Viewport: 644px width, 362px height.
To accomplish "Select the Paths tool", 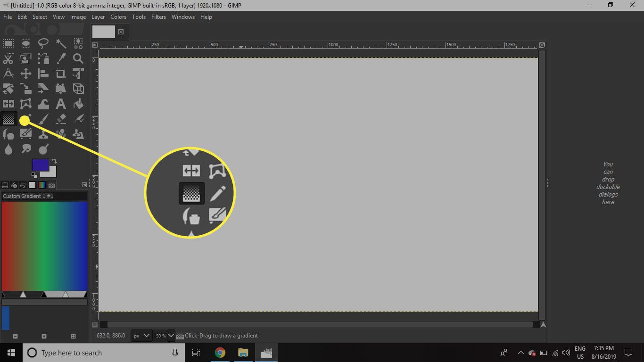I will (43, 59).
